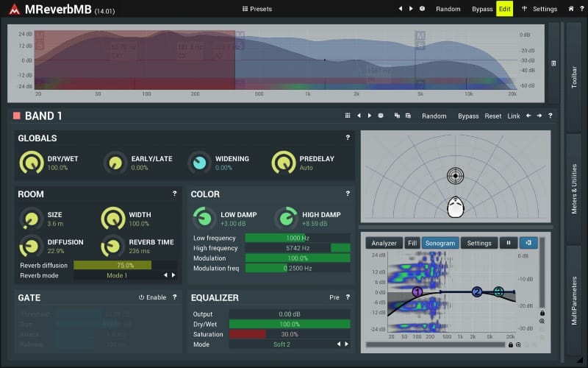Click the top Random button
This screenshot has height=368, width=588.
(448, 9)
